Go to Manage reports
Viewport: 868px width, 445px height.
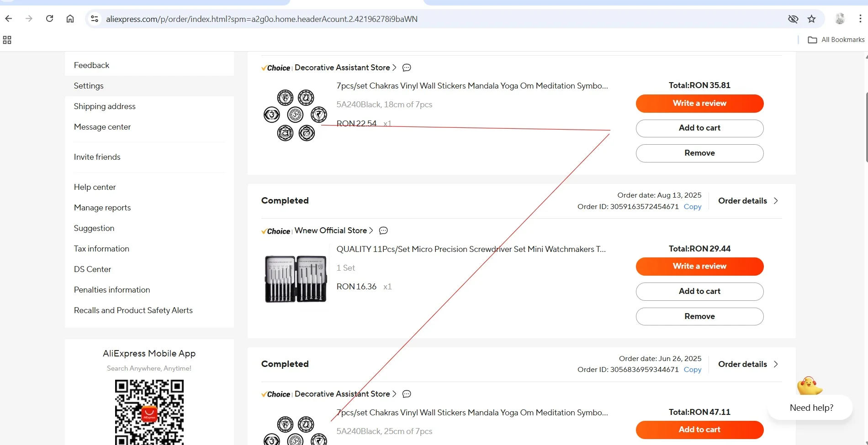tap(102, 208)
